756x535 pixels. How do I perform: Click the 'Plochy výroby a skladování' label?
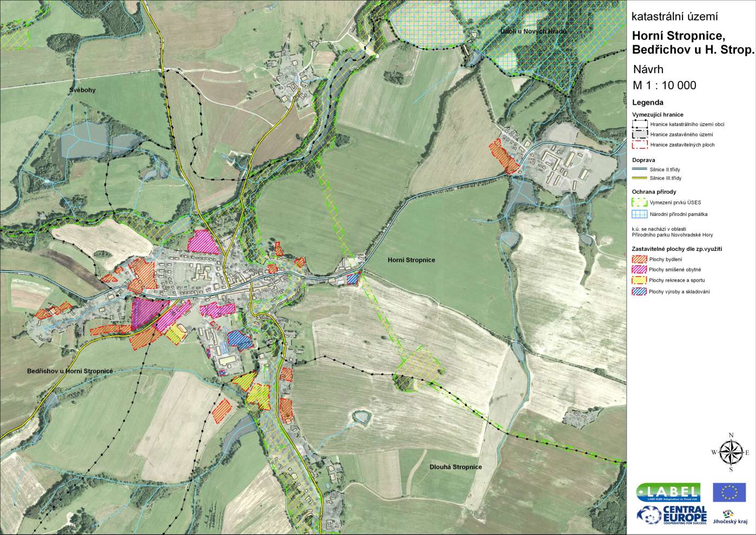[679, 292]
